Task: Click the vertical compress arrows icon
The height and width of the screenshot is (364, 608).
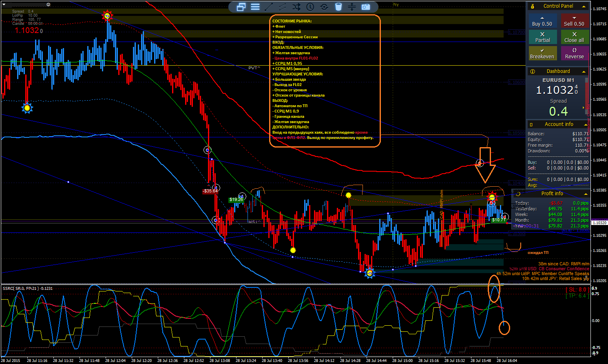Action: [x=352, y=7]
